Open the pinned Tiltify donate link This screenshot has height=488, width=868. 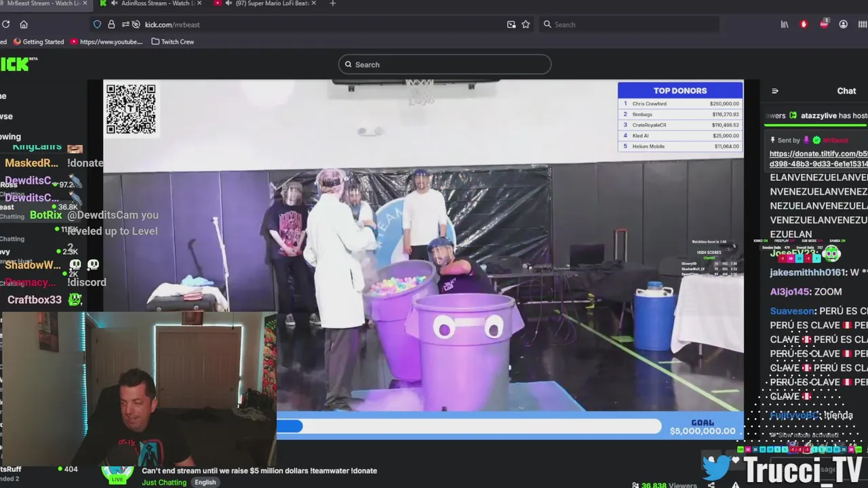point(818,159)
